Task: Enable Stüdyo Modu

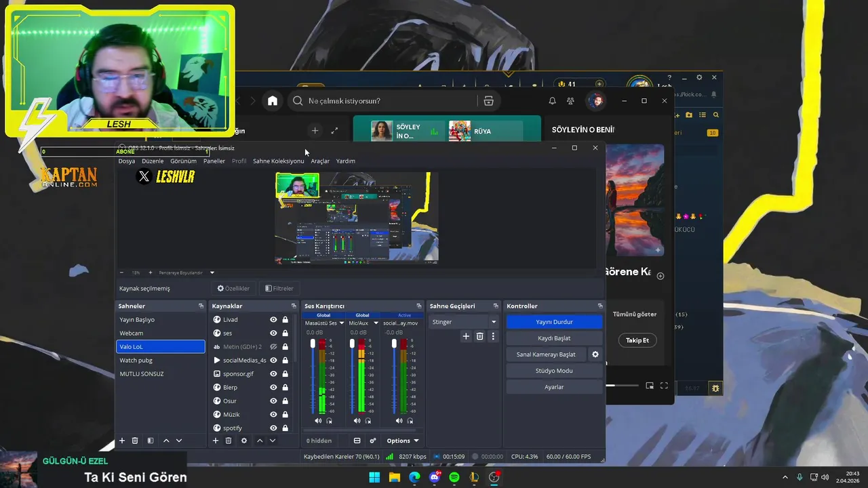Action: point(554,371)
